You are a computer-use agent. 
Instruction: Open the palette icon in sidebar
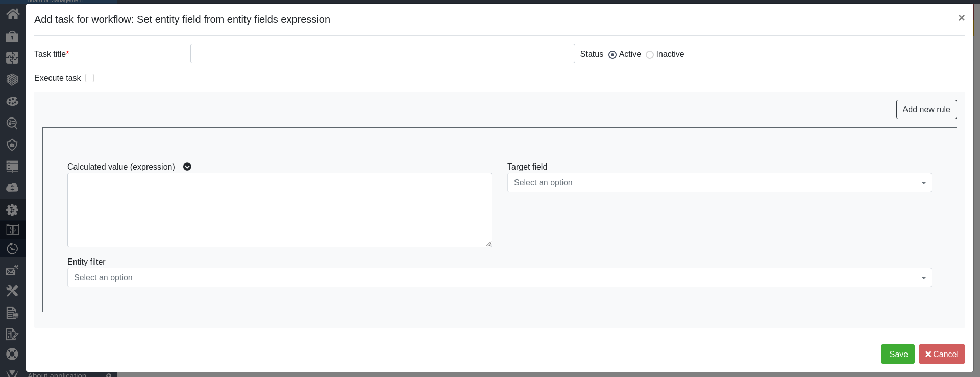[13, 101]
